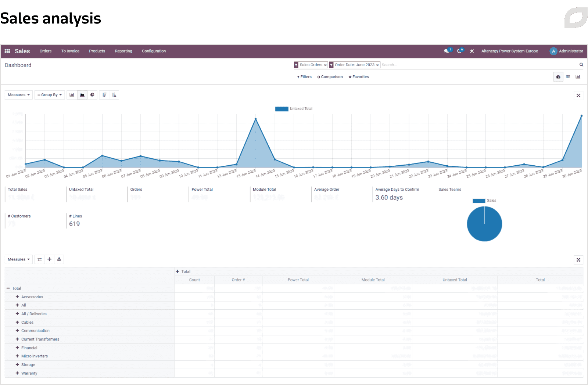588x385 pixels.
Task: Expand the Accessories row
Action: coord(17,297)
